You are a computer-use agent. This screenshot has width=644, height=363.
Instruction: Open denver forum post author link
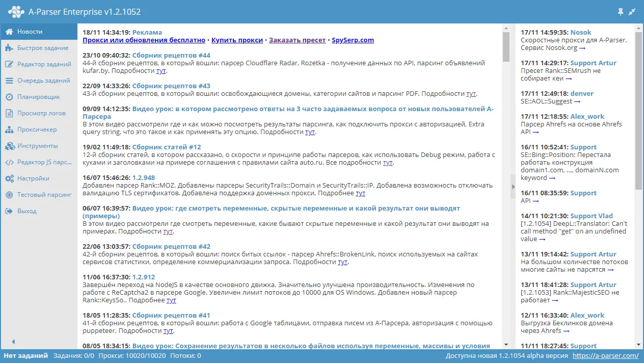click(x=582, y=94)
